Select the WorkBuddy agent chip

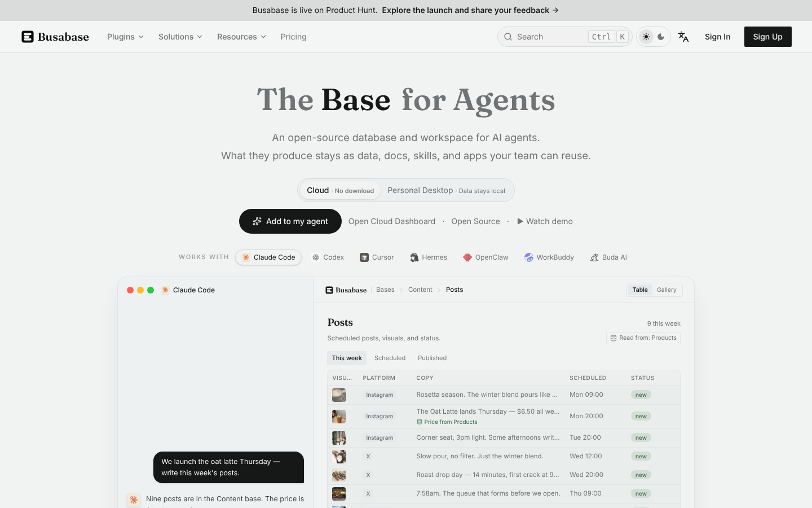click(x=549, y=257)
